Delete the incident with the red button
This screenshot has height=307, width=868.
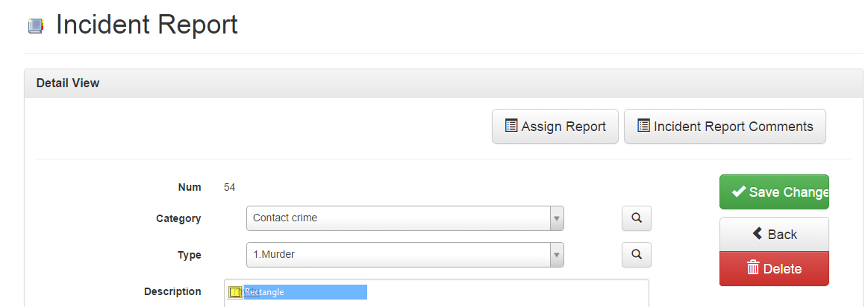point(774,269)
